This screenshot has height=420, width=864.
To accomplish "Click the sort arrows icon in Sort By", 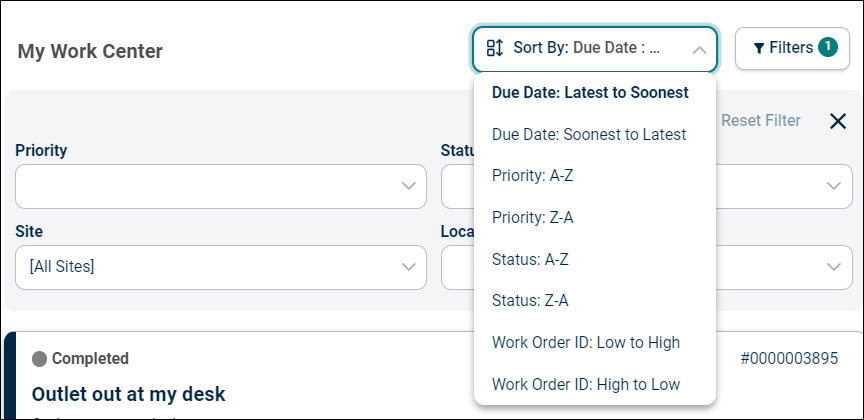I will coord(494,48).
